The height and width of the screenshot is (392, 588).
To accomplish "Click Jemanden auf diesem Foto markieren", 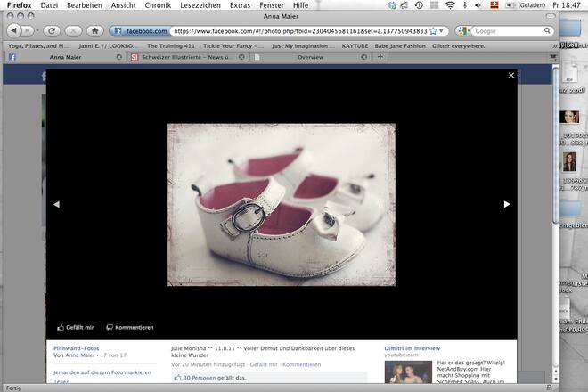I will pyautogui.click(x=103, y=372).
